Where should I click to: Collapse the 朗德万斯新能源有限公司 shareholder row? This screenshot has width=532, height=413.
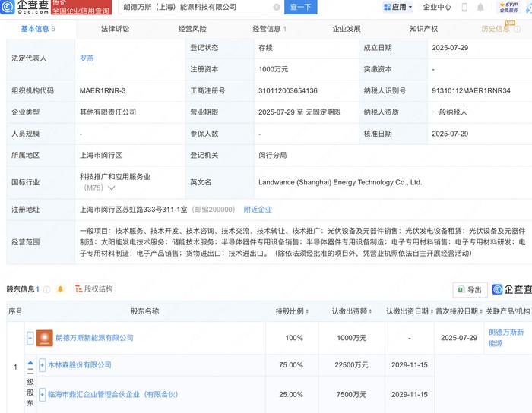tap(30, 338)
